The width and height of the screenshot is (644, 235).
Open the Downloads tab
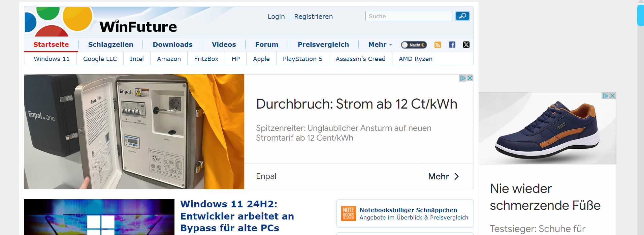(x=172, y=45)
